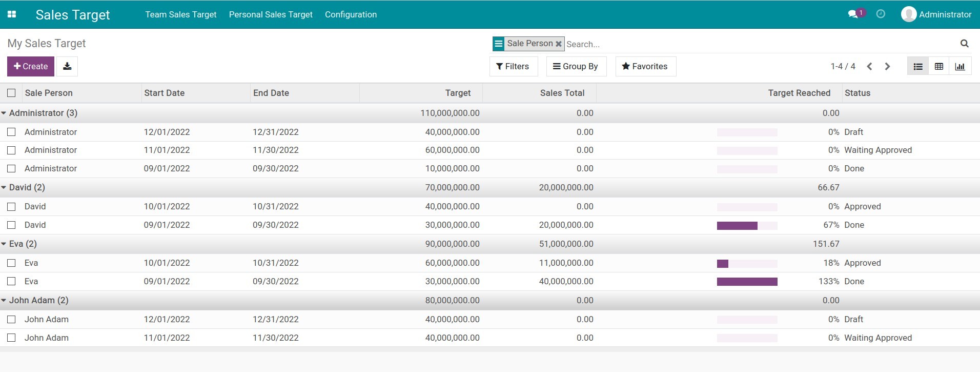Create a new sales target
Viewport: 980px width, 372px height.
click(x=30, y=66)
